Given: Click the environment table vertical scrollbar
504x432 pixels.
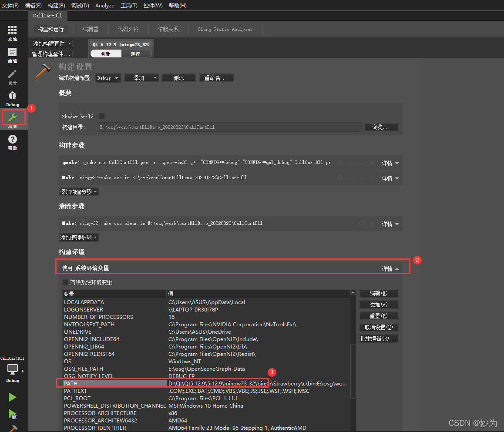Looking at the screenshot, I should tap(353, 371).
